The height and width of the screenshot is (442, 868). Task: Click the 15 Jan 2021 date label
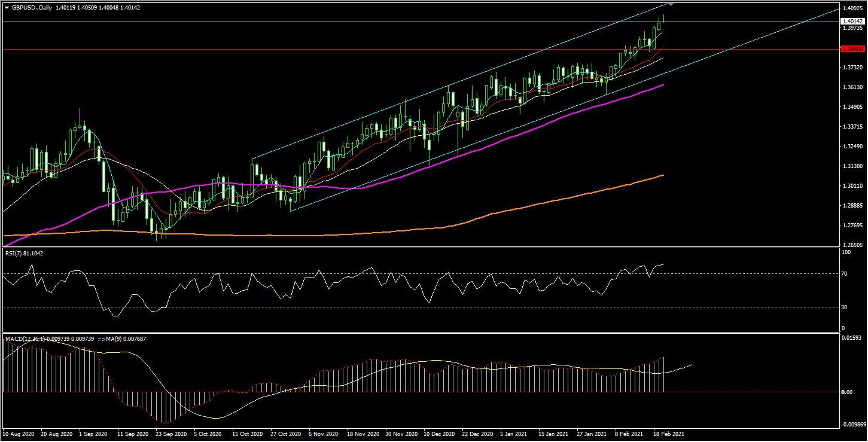pyautogui.click(x=552, y=434)
